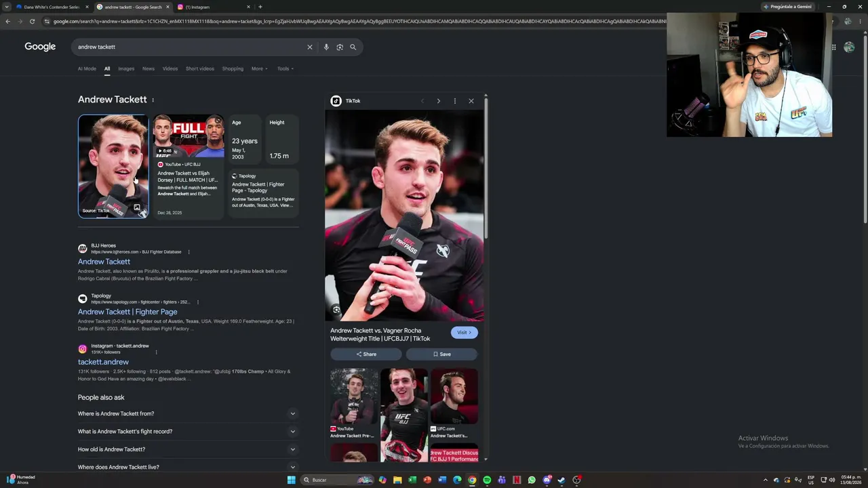Open the Images results tab
868x488 pixels.
click(x=126, y=68)
